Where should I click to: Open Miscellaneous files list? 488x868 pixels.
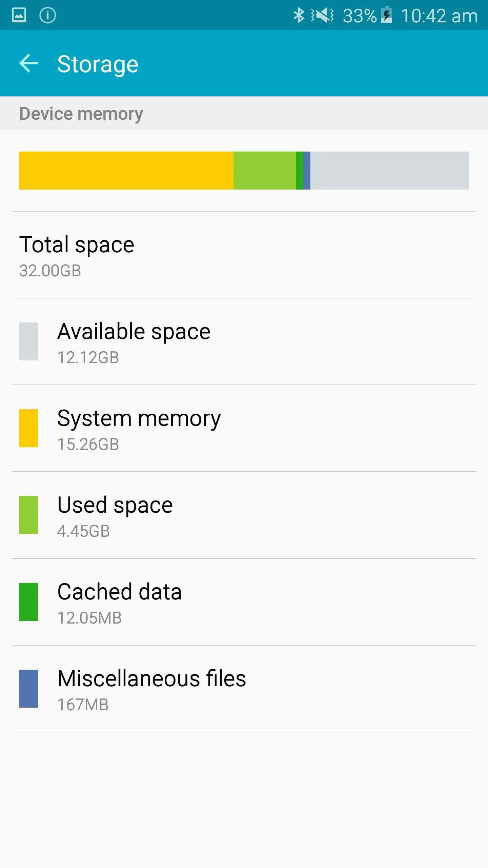click(x=244, y=689)
